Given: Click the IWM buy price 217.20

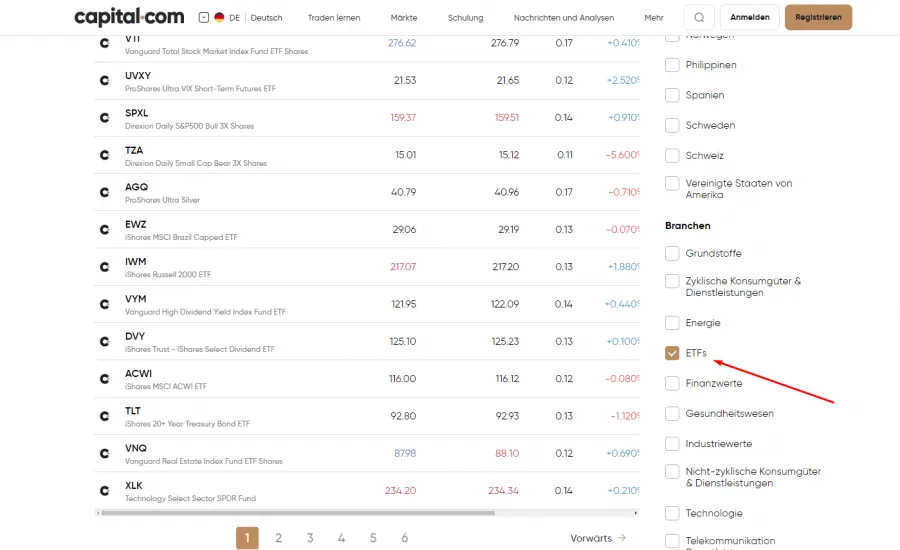Looking at the screenshot, I should pos(506,267).
